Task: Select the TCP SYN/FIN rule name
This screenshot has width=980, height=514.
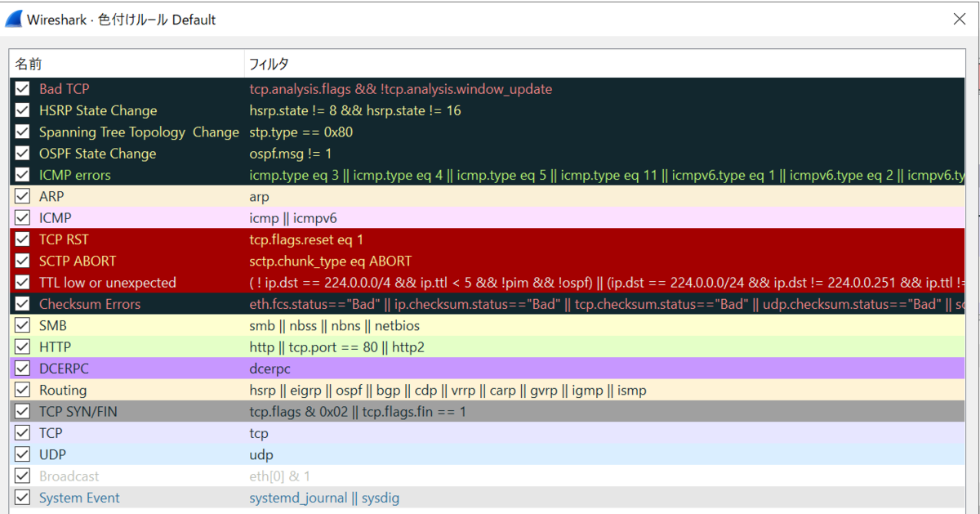Action: tap(78, 412)
